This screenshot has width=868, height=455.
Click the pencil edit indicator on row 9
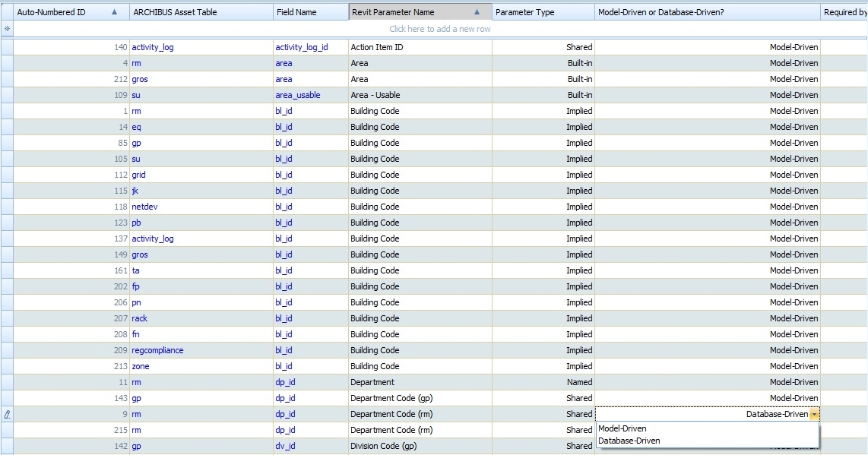tap(7, 415)
